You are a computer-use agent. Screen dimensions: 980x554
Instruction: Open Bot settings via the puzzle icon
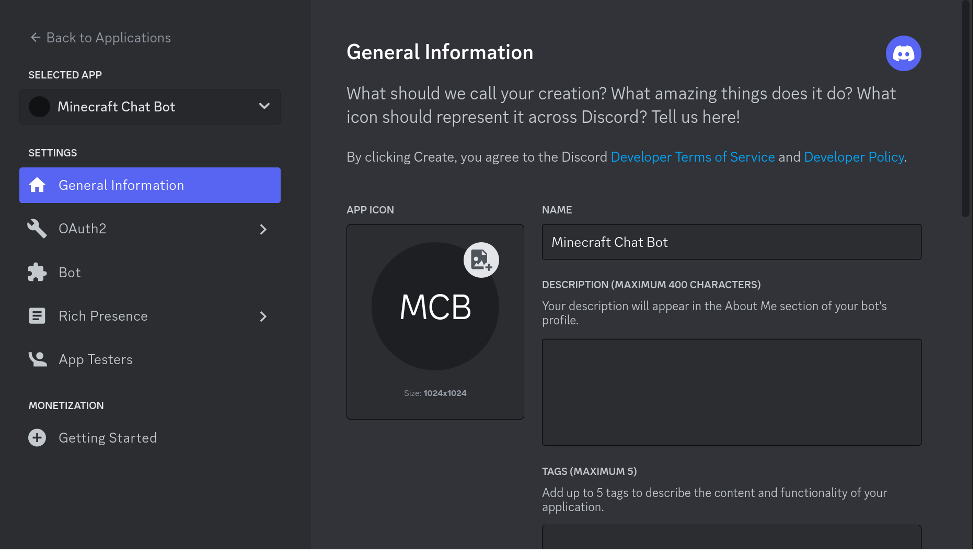[37, 272]
